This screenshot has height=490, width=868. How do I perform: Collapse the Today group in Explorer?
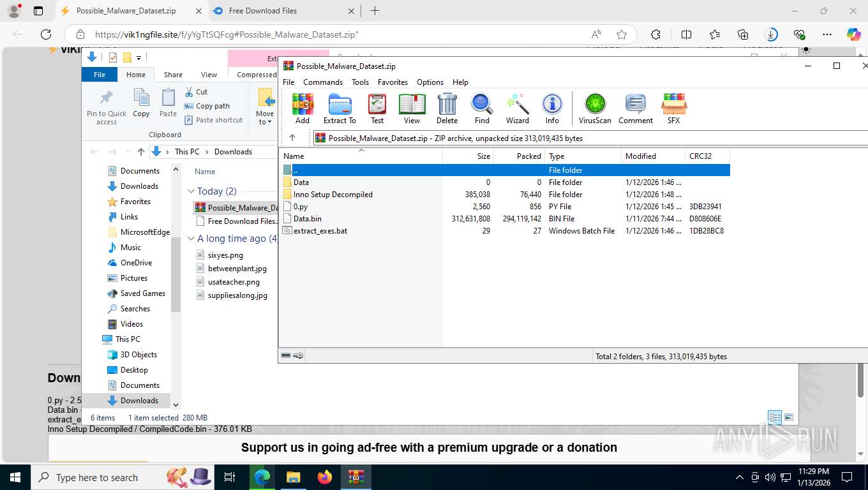191,191
